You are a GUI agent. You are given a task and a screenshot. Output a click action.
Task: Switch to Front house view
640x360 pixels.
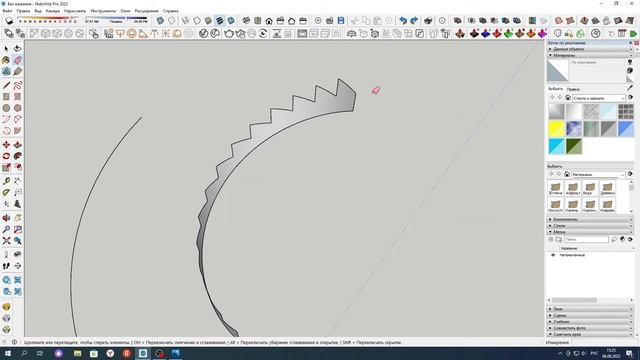tap(269, 20)
